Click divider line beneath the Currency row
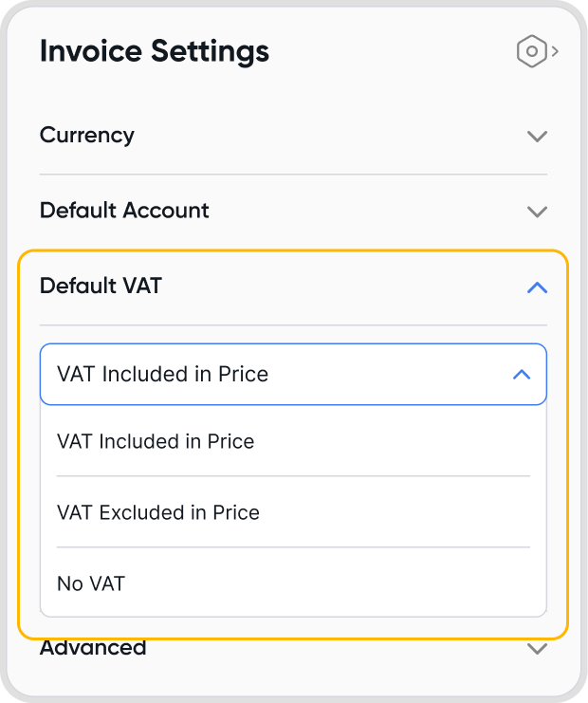Image resolution: width=588 pixels, height=703 pixels. click(293, 175)
